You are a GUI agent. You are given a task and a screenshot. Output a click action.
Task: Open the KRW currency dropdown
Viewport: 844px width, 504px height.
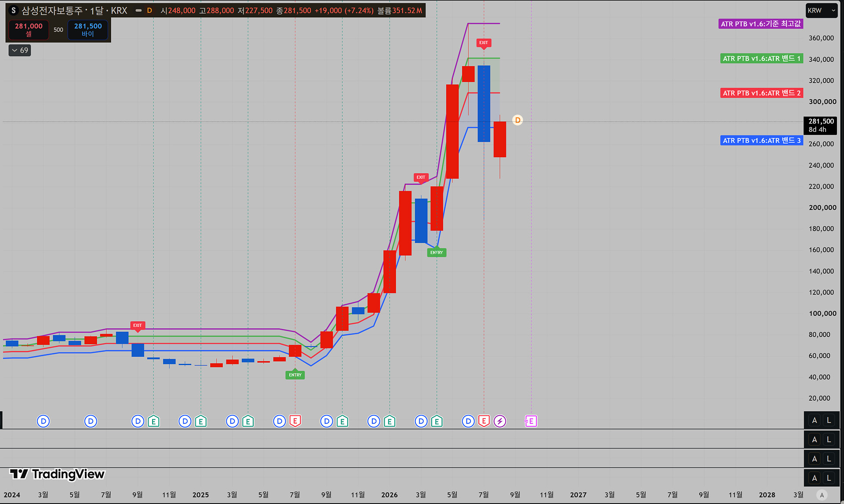point(822,11)
